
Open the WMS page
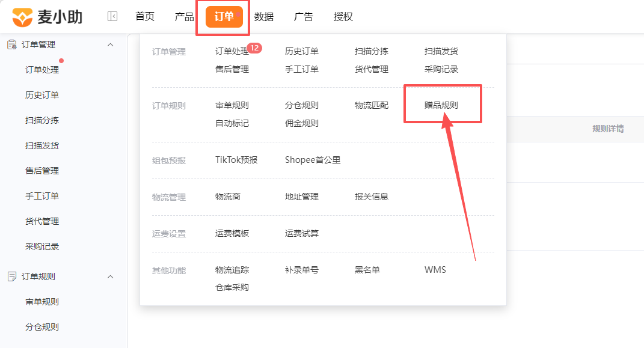435,270
